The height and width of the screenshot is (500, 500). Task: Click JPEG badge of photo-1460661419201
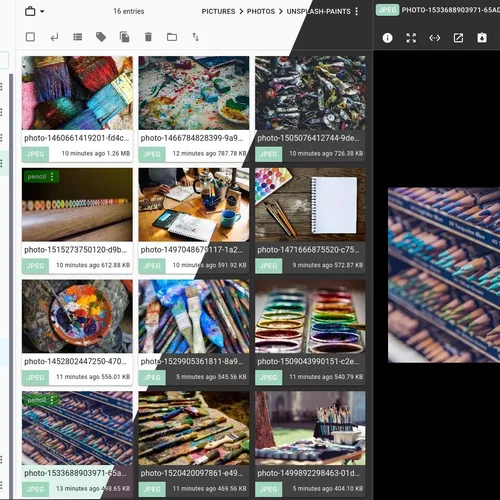(x=35, y=154)
